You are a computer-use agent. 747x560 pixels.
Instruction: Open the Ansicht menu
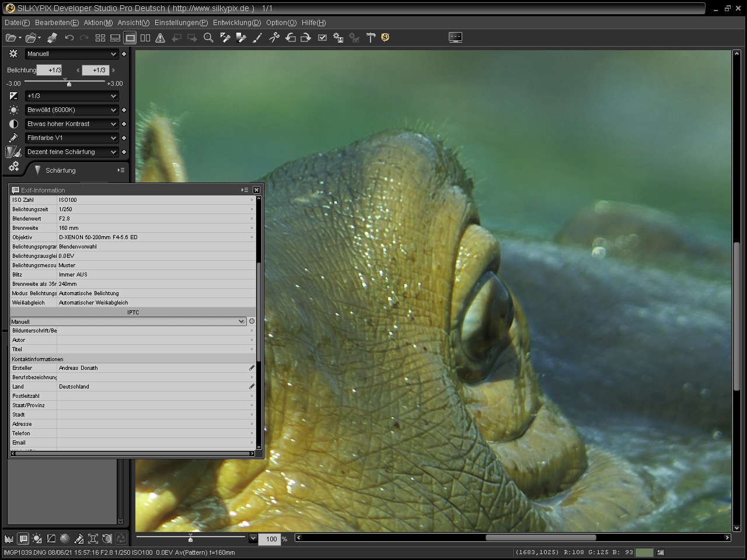[133, 23]
